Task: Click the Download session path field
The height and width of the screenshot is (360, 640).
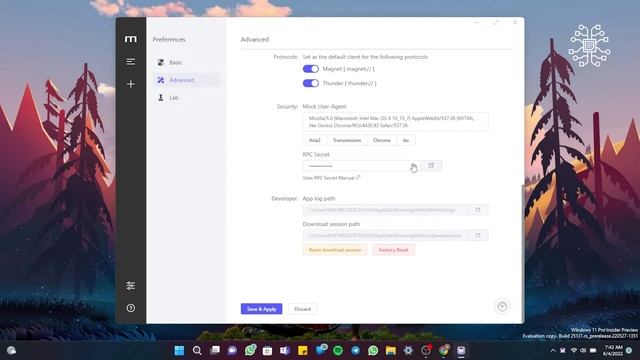Action: [x=386, y=236]
